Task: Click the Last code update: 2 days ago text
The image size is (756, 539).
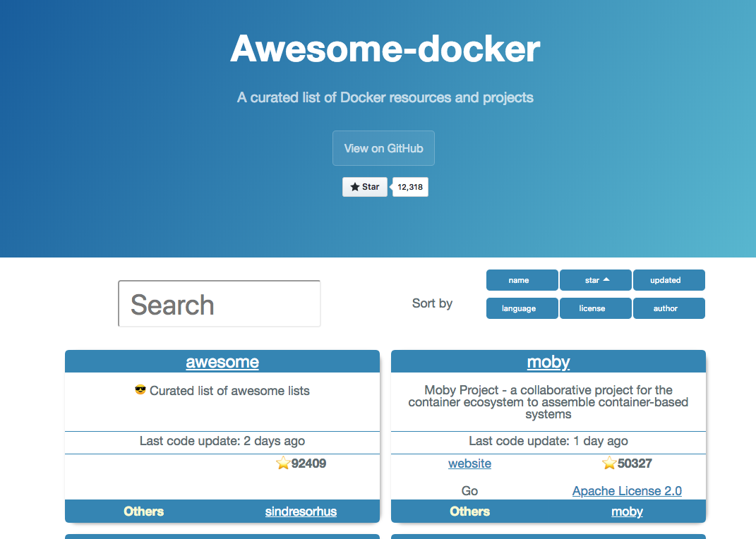Action: [x=222, y=441]
